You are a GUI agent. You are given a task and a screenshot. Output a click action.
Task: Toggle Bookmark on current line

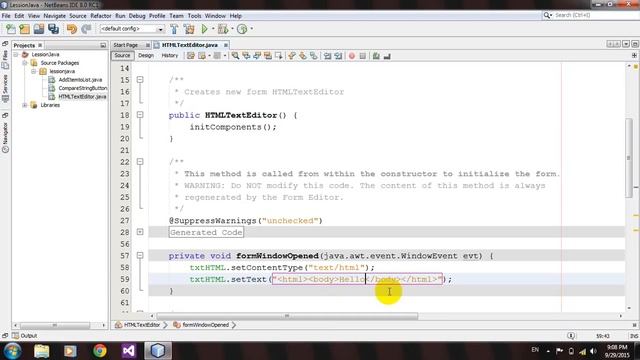tap(313, 56)
